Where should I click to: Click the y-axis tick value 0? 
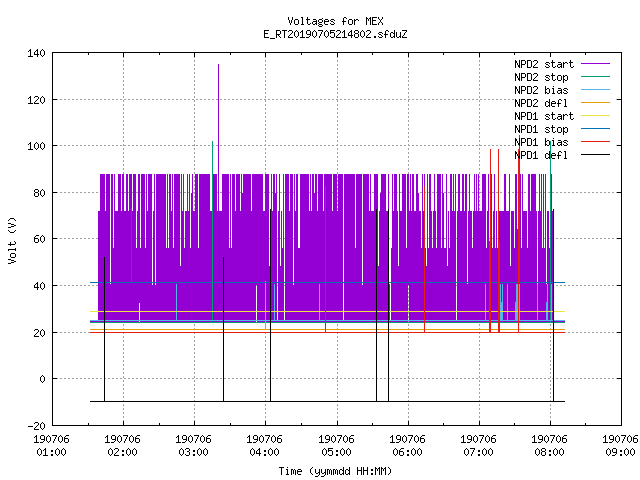coord(42,379)
